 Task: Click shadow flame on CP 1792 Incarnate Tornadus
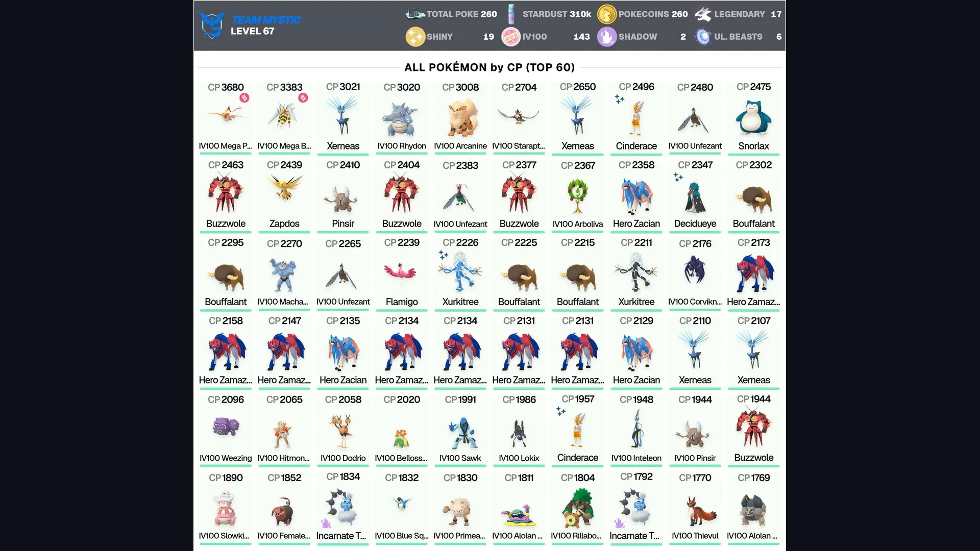pyautogui.click(x=619, y=523)
